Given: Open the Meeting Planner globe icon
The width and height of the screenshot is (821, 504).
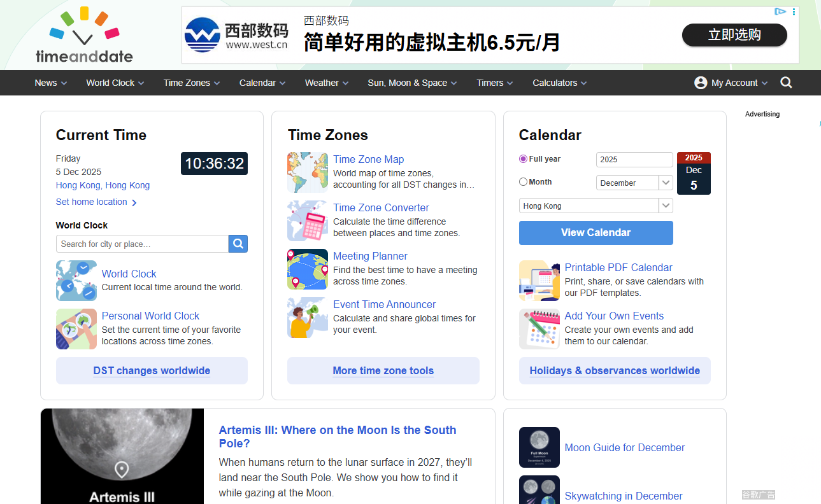Looking at the screenshot, I should tap(308, 269).
